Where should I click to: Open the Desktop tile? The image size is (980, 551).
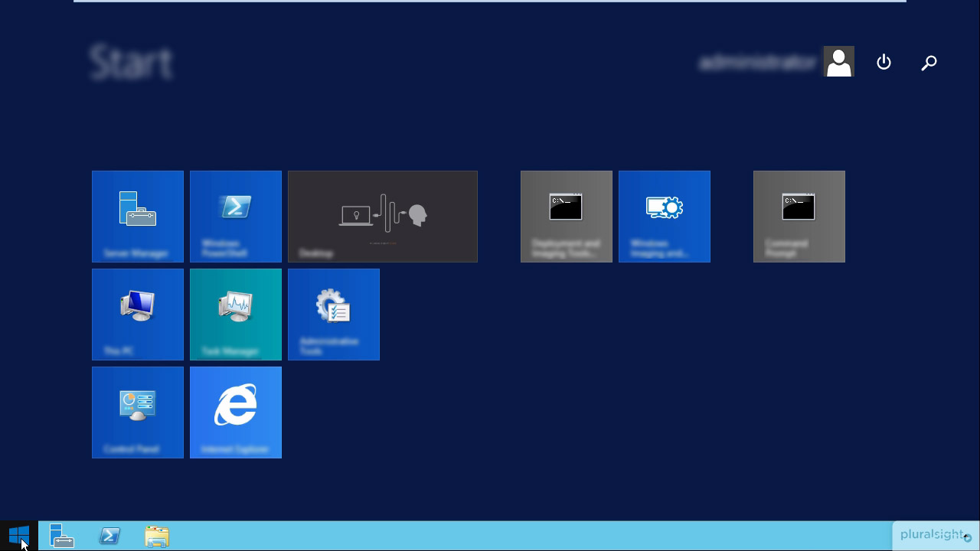(x=383, y=217)
